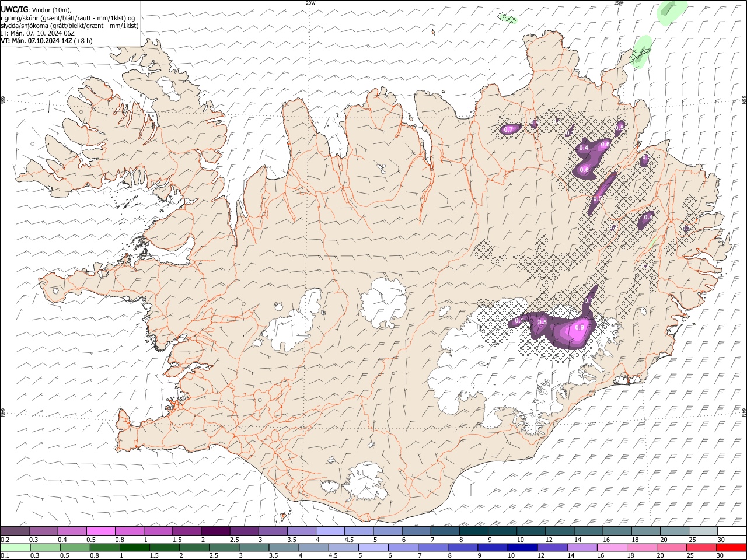Screen dimensions: 747x560
Task: Click the 15W longitude label
Action: (x=618, y=3)
